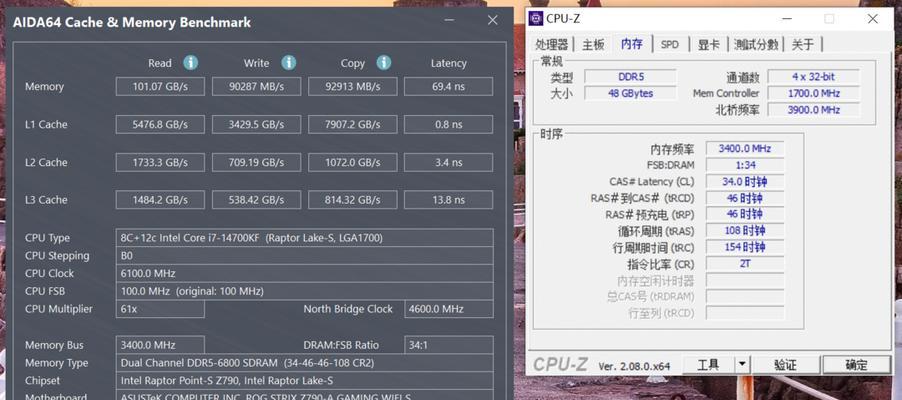Viewport: 902px width, 400px height.
Task: Click the Memory Bus field 3400.0 MHz
Action: pos(160,345)
